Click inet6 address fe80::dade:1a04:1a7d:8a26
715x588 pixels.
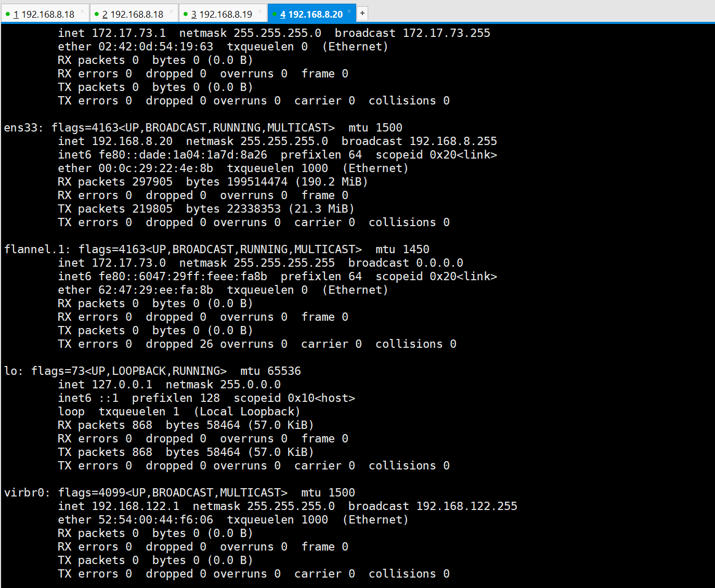tap(183, 155)
